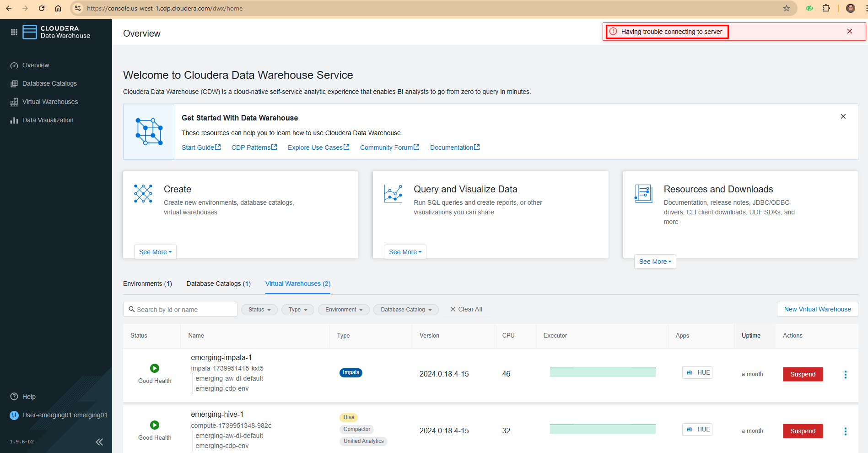Clear All filters
This screenshot has height=453, width=868.
466,309
